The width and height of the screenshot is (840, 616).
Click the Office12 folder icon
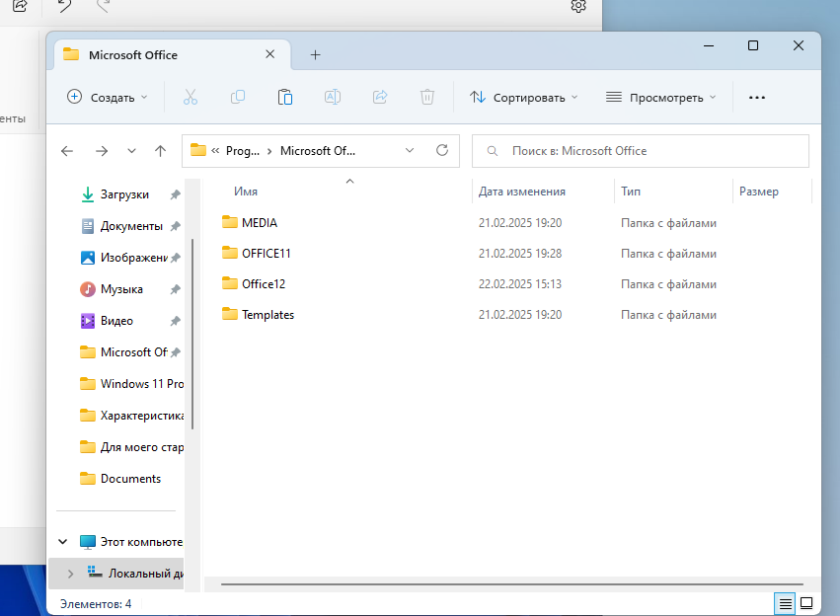click(x=230, y=282)
